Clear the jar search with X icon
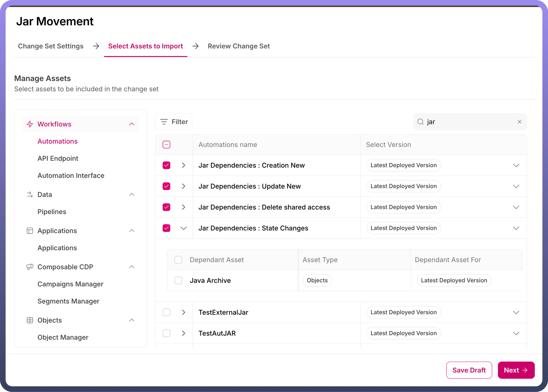 tap(519, 122)
